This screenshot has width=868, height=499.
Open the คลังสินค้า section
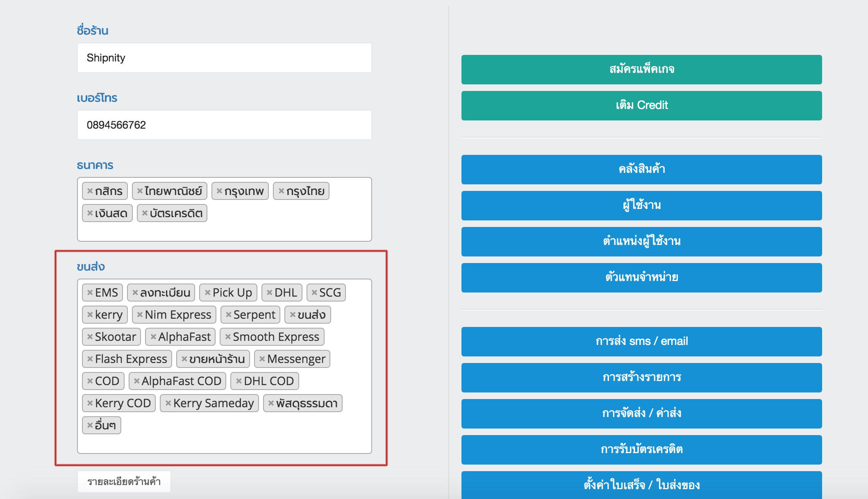(x=641, y=169)
